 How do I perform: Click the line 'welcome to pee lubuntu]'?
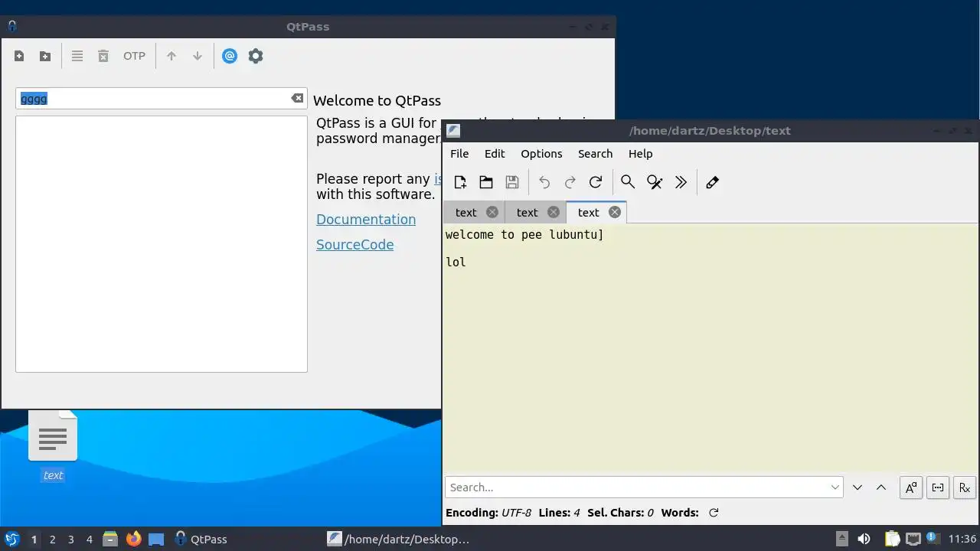(524, 235)
